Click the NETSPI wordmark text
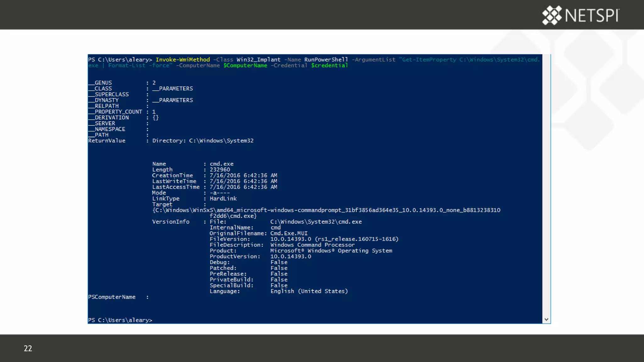The height and width of the screenshot is (362, 644). 592,15
